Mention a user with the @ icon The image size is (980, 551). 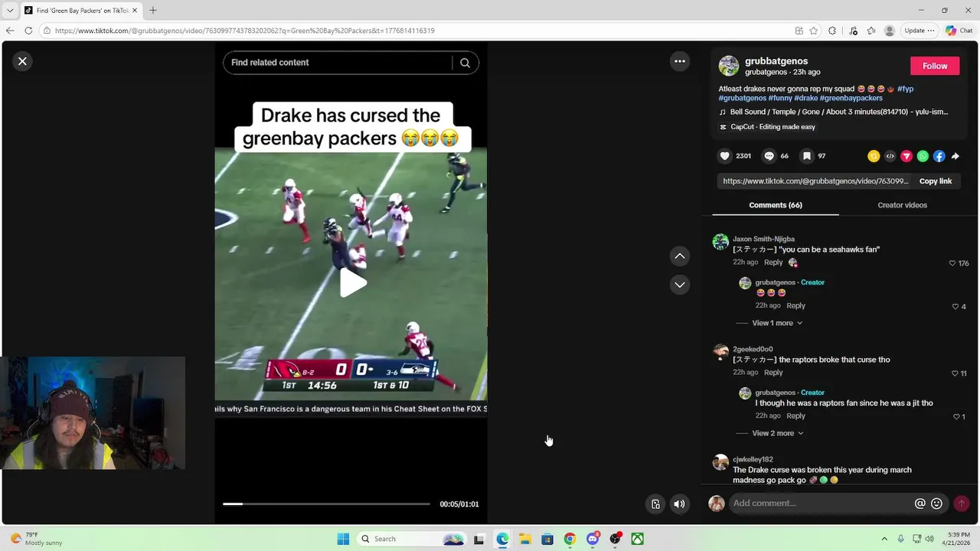tap(920, 504)
